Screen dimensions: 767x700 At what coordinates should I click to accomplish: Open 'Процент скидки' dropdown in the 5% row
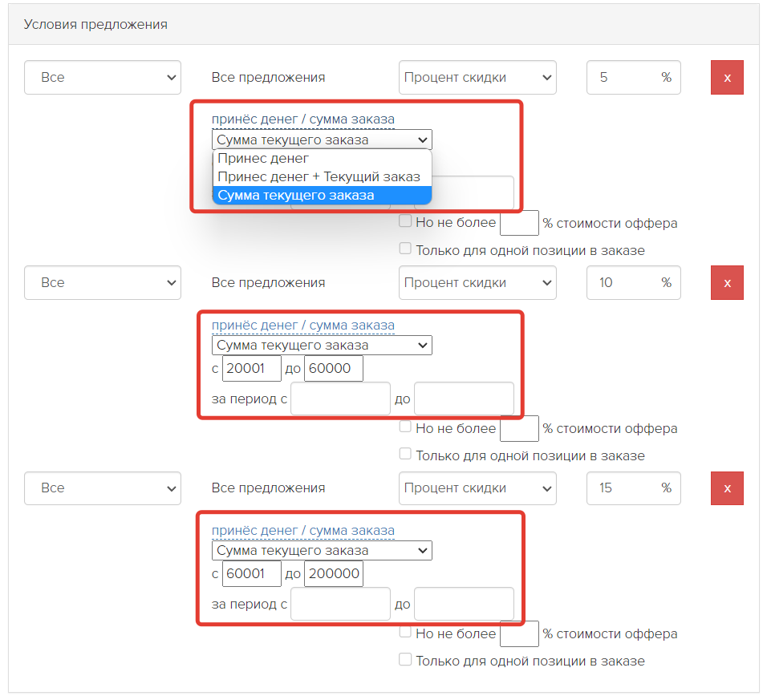(x=477, y=77)
